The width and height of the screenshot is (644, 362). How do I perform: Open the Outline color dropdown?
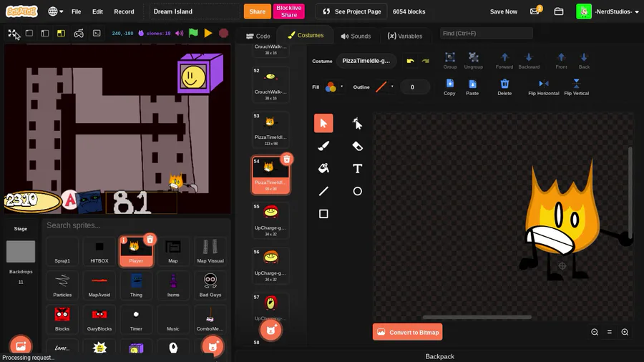pos(384,87)
